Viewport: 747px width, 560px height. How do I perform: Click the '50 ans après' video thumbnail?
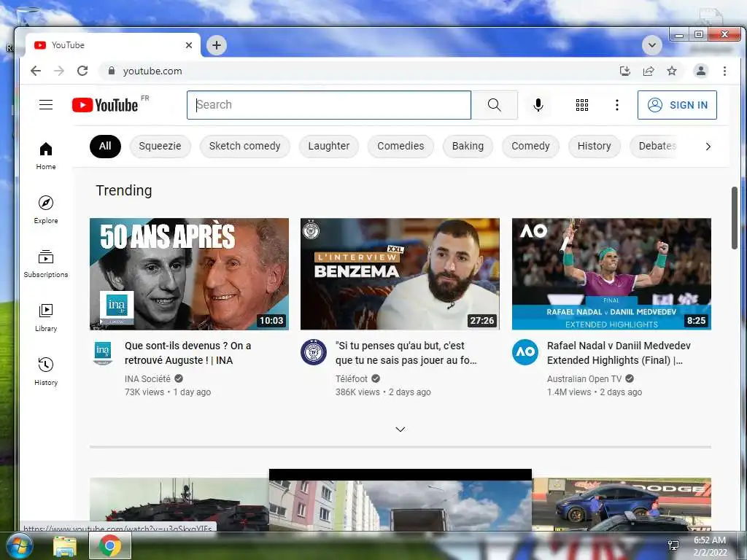(189, 274)
